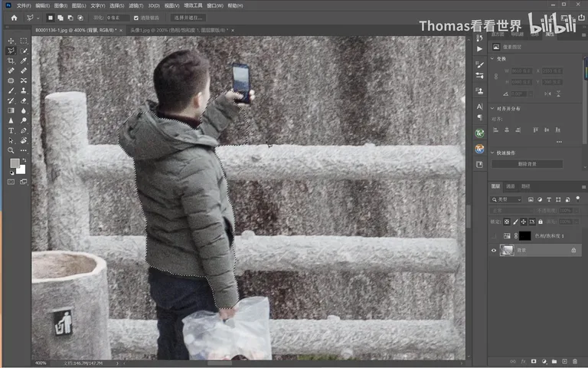
Task: Pick the Brush tool
Action: tap(11, 90)
